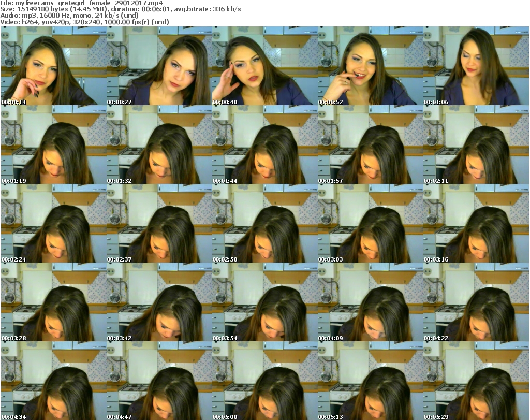
Task: Select the thumbnail stamped 00:00:40
Action: 265,66
